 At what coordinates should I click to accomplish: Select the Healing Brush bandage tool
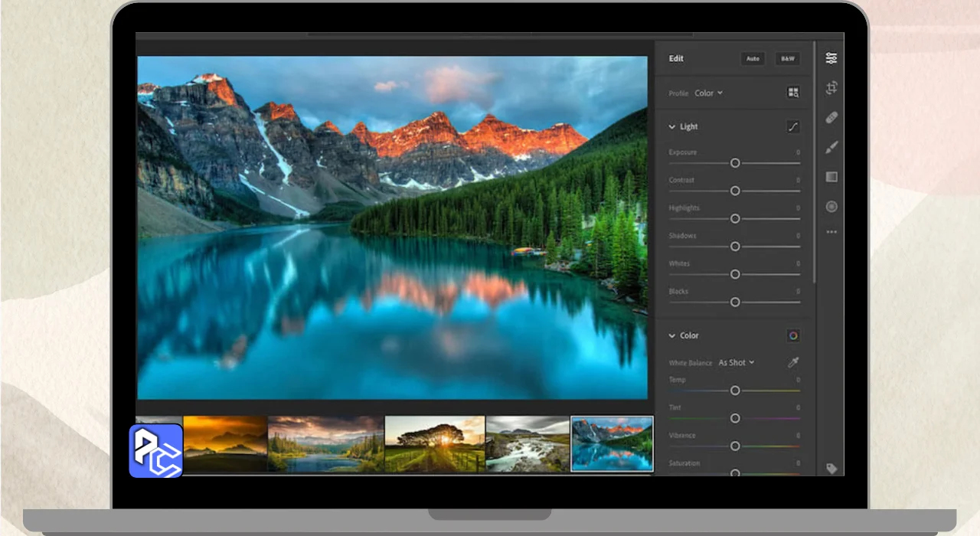coord(831,118)
